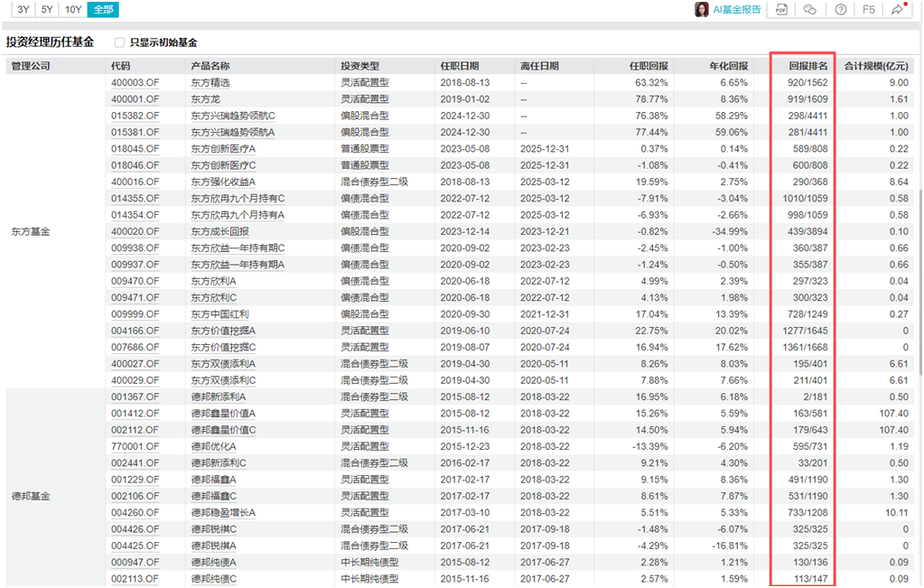Image resolution: width=924 pixels, height=588 pixels.
Task: Open the 德邦优化A fund link
Action: click(213, 446)
